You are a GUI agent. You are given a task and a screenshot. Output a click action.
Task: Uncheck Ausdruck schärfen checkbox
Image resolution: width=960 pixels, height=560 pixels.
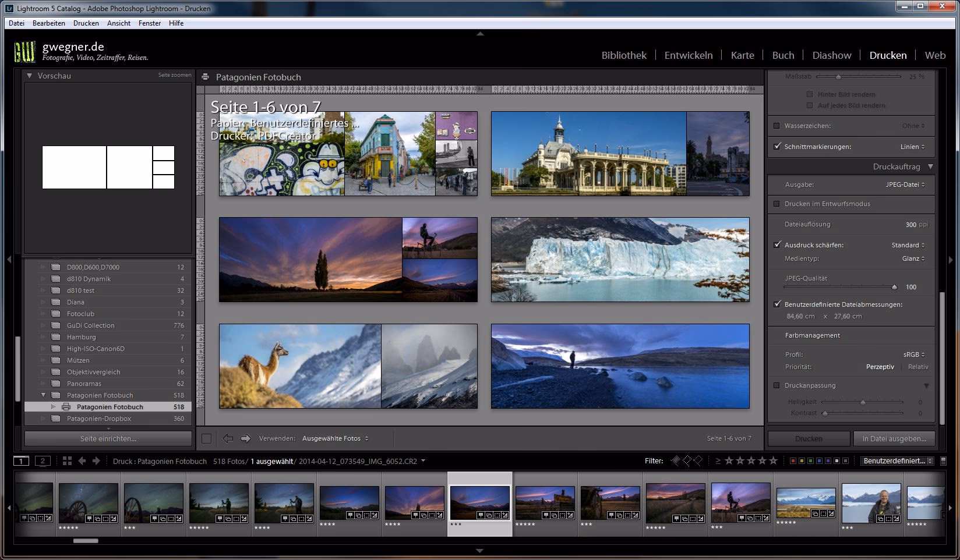(777, 245)
